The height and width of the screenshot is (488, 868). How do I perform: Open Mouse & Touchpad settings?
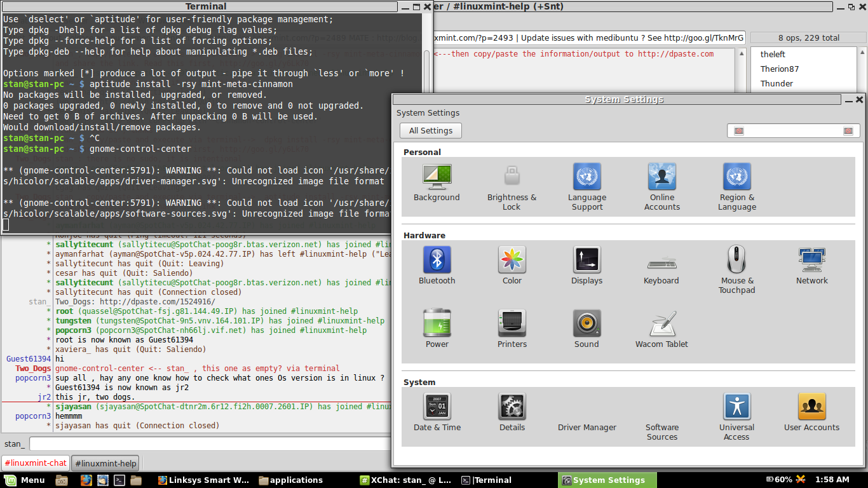pyautogui.click(x=736, y=270)
